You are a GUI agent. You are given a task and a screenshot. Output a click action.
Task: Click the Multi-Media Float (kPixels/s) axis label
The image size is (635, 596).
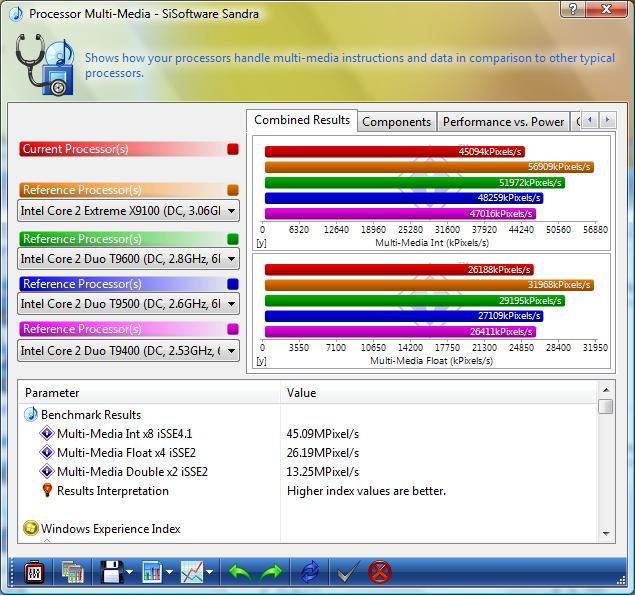pos(431,360)
